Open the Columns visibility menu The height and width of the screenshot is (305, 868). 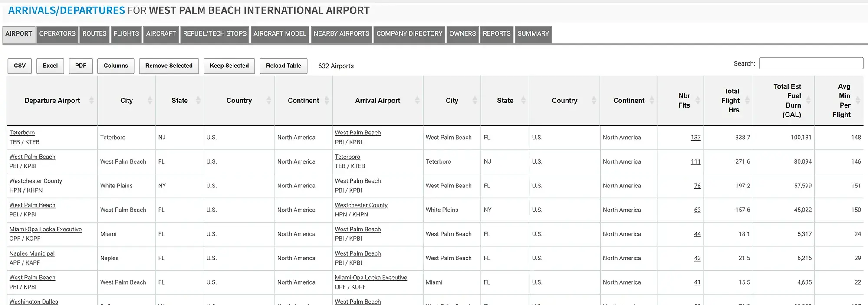click(115, 66)
